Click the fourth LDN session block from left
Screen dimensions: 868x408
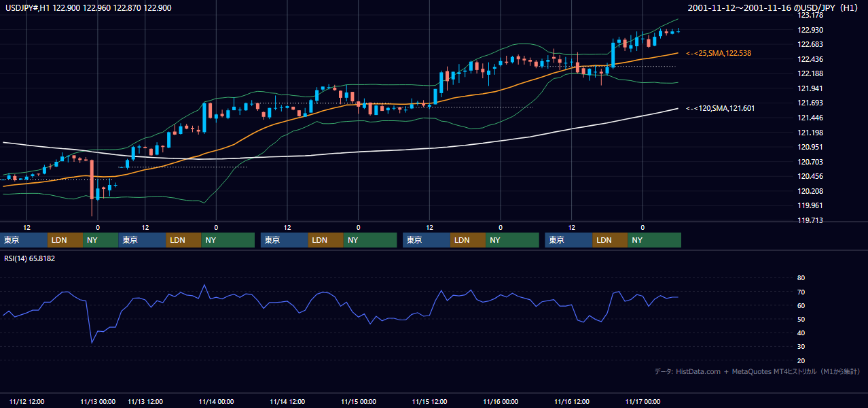pos(469,240)
